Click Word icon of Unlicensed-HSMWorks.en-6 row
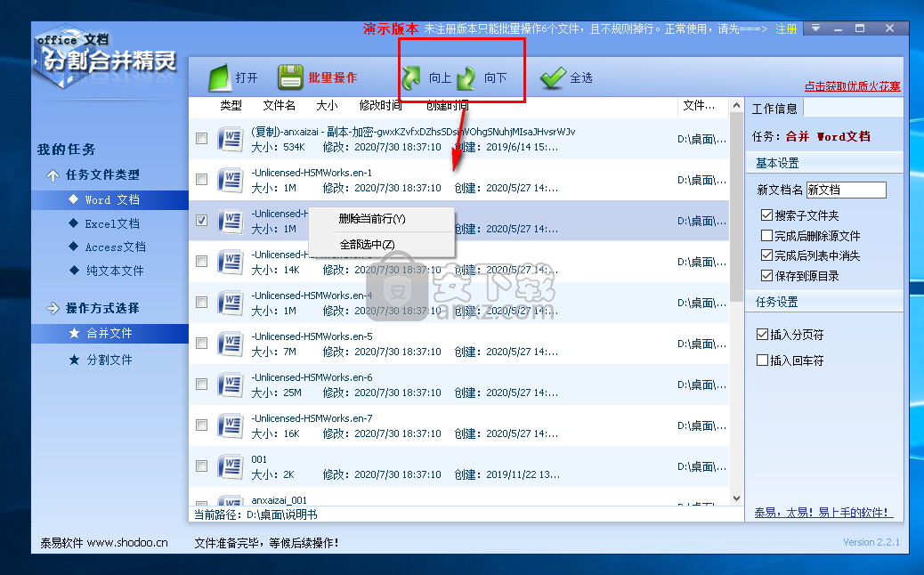Screen dimensions: 924x575 coord(231,385)
